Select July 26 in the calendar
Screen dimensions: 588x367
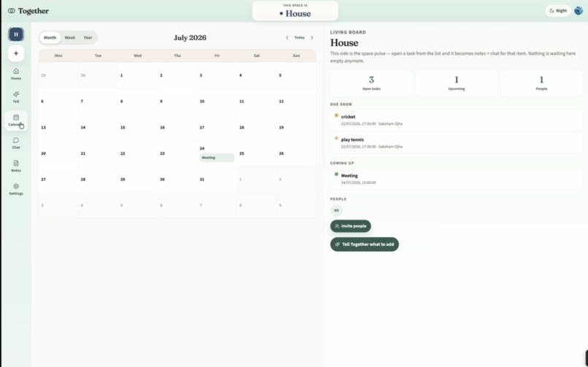pyautogui.click(x=296, y=154)
